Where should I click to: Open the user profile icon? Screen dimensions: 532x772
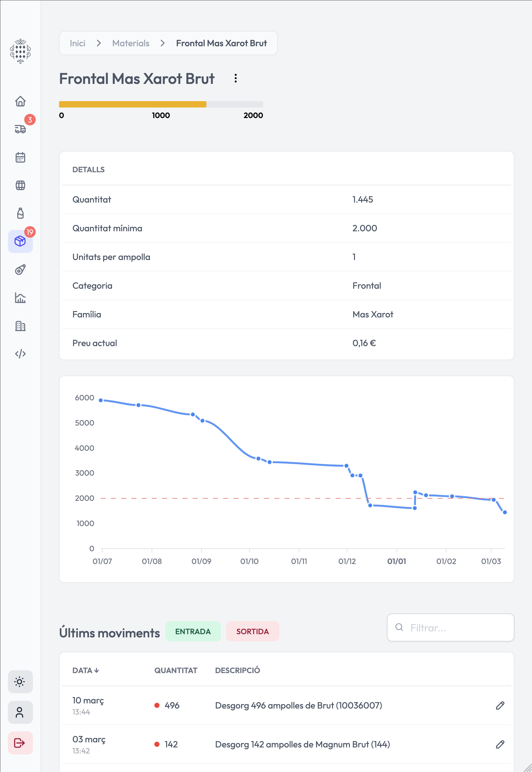(x=20, y=712)
